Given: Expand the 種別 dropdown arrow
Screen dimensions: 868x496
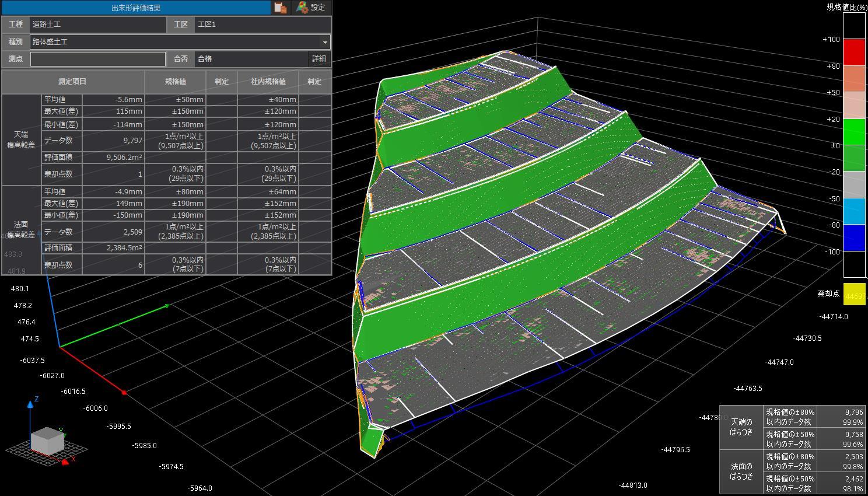Looking at the screenshot, I should [325, 42].
